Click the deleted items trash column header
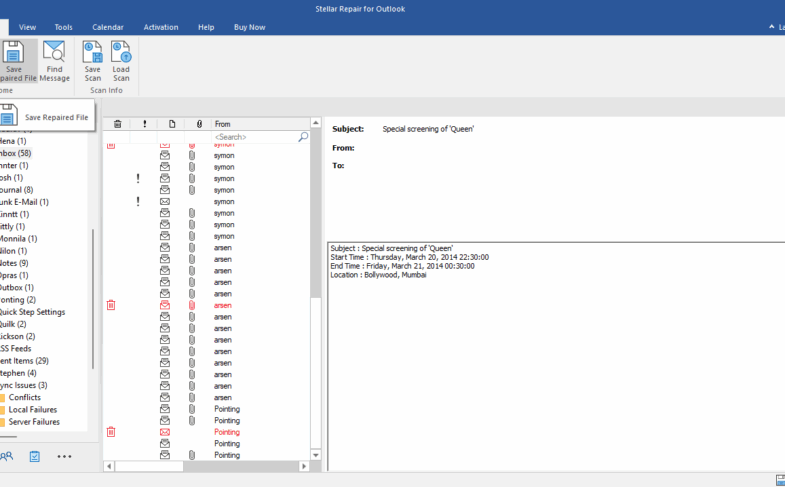This screenshot has width=785, height=487. (x=117, y=124)
